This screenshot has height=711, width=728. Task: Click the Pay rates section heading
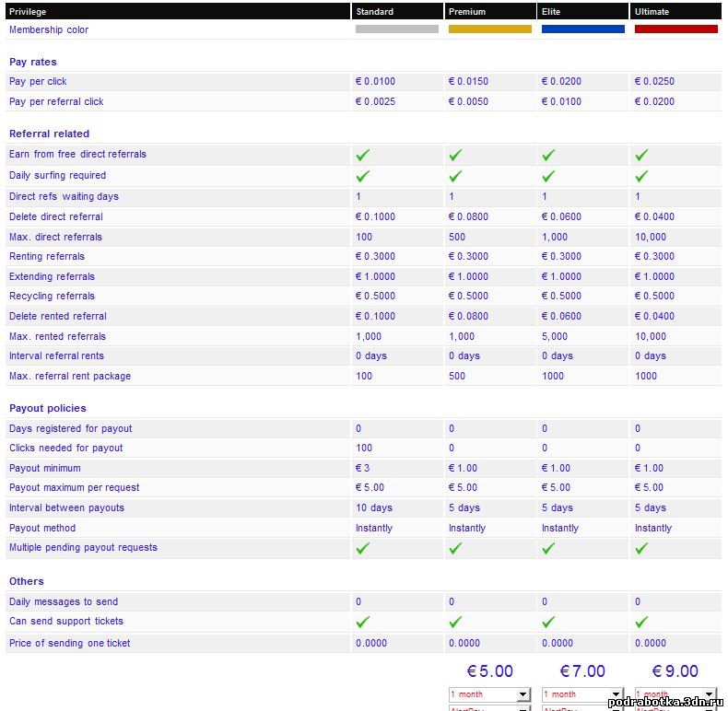coord(33,63)
